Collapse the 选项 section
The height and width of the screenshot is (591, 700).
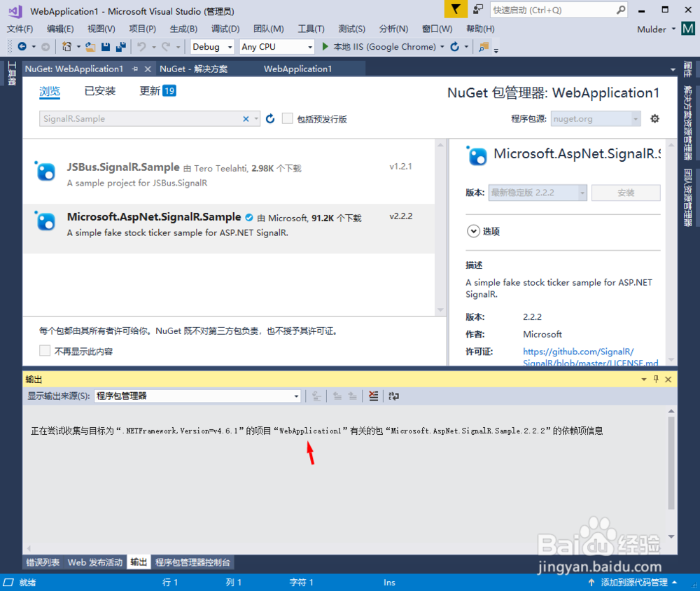pos(474,231)
